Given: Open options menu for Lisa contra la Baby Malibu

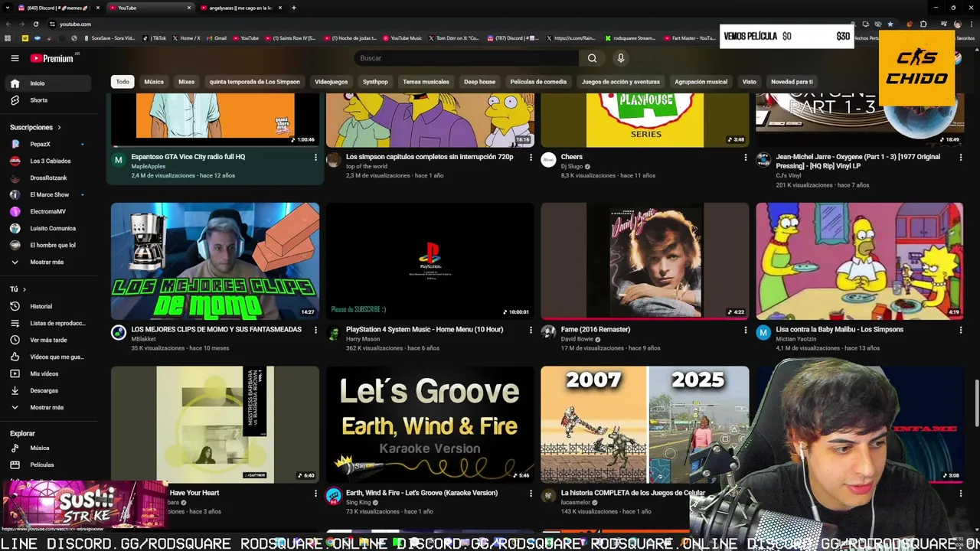Looking at the screenshot, I should [x=961, y=330].
